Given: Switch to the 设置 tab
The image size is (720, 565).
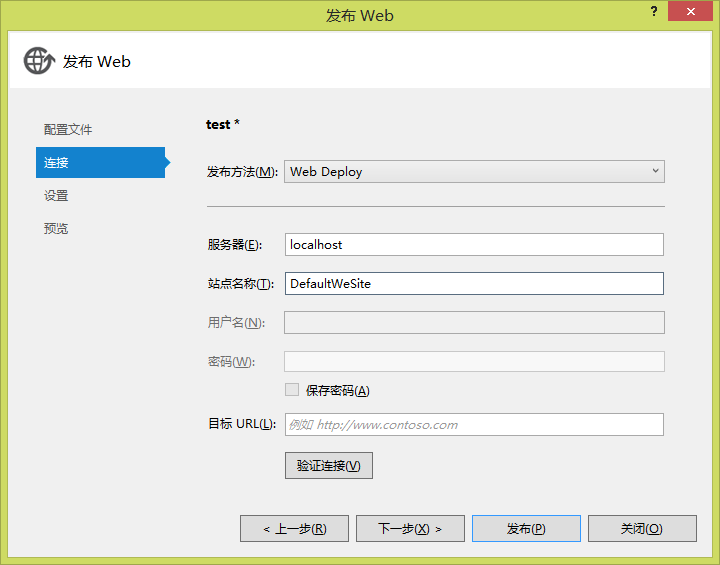Looking at the screenshot, I should click(57, 196).
